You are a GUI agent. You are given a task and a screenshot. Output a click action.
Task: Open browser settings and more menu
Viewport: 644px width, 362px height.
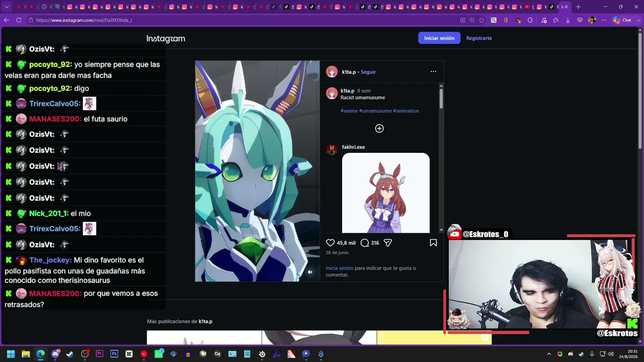click(604, 20)
